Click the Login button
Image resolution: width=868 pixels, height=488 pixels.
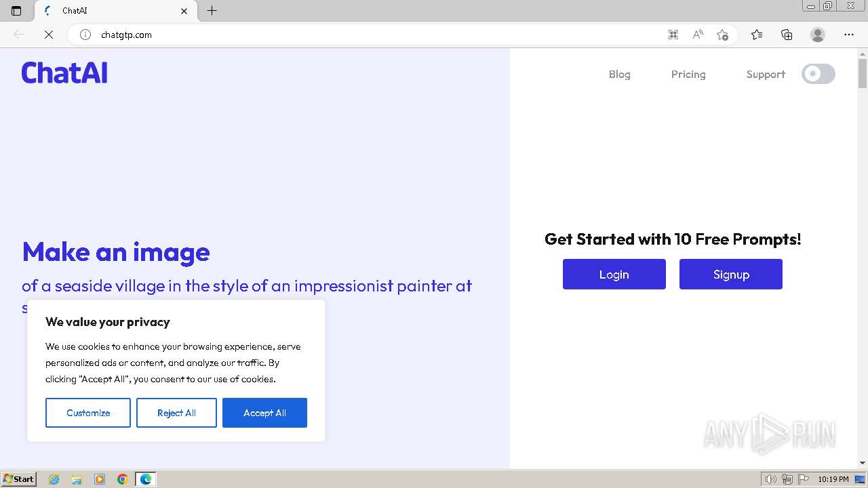[614, 274]
